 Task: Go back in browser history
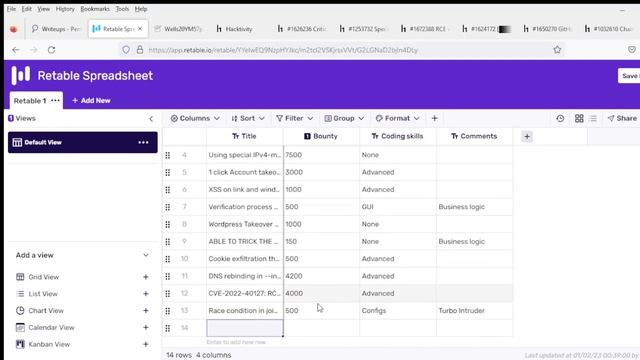pos(16,50)
